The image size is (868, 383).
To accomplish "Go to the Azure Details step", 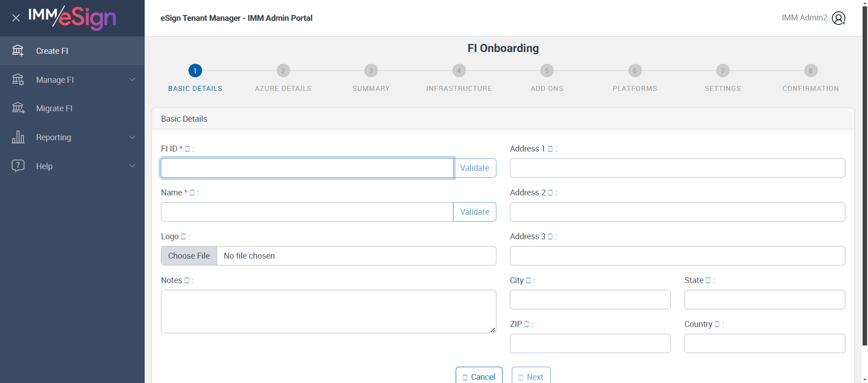I will click(283, 71).
